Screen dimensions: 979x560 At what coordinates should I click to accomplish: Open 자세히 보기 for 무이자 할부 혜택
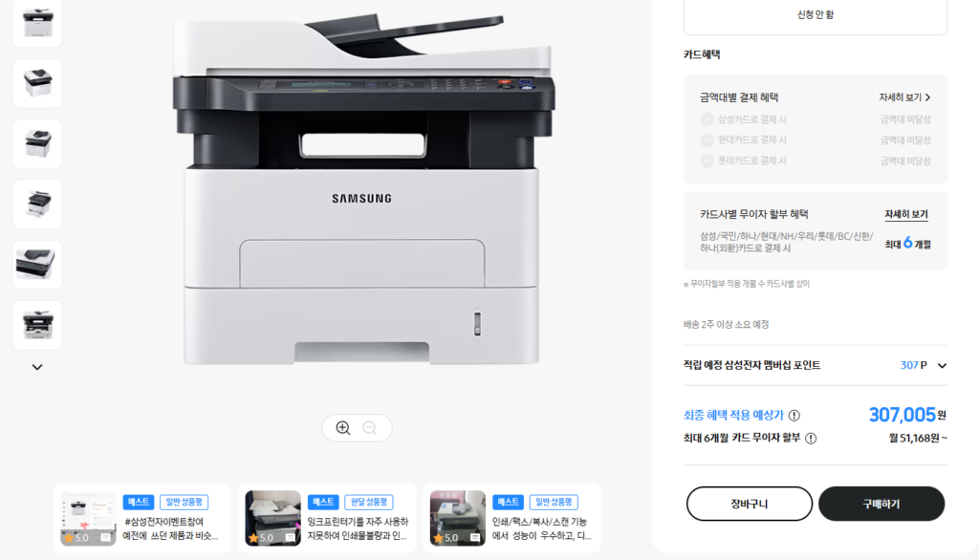(x=906, y=214)
